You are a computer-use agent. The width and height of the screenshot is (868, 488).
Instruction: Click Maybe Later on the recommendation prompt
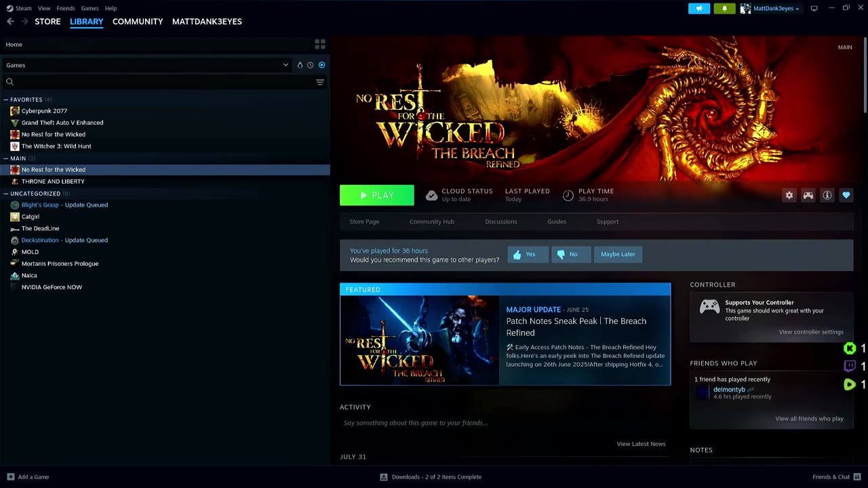point(618,254)
